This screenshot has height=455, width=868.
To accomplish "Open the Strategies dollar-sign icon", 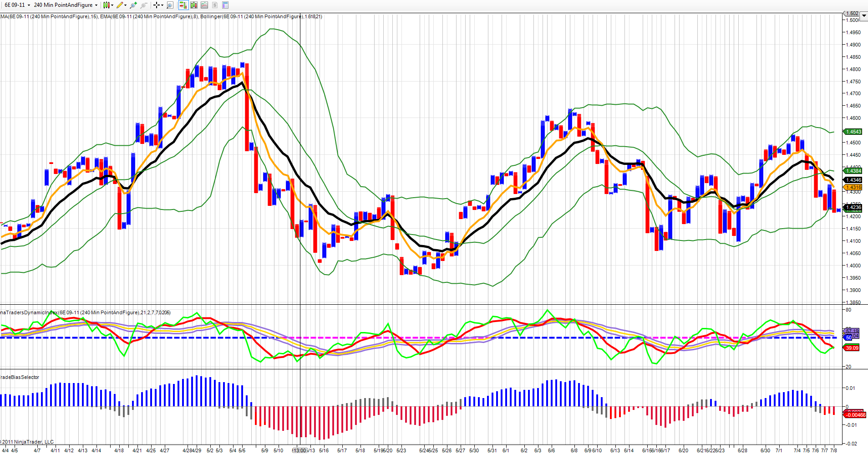I will coord(215,5).
